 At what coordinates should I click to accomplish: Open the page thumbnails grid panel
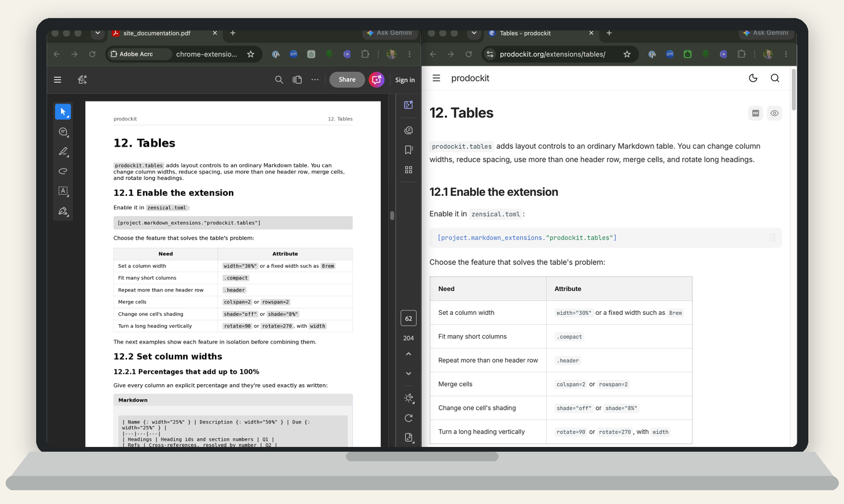coord(408,170)
